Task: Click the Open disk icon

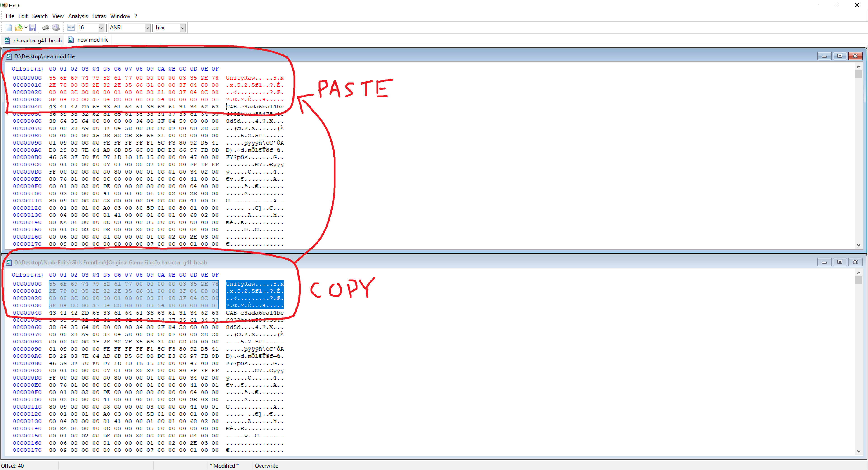Action: coord(56,28)
